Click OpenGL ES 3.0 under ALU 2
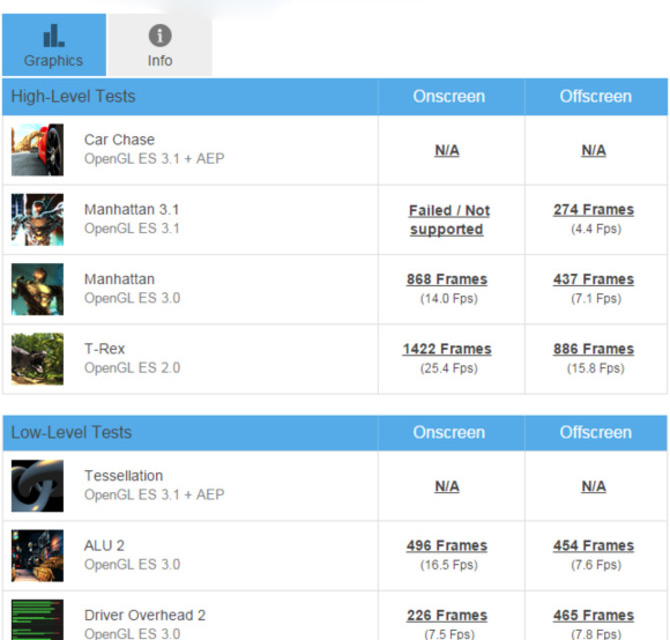 pos(132,565)
